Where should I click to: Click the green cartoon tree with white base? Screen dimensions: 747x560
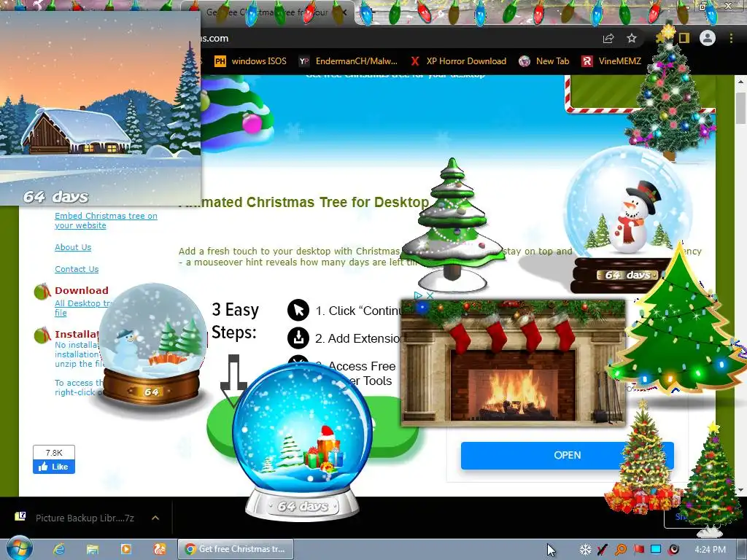pyautogui.click(x=452, y=225)
